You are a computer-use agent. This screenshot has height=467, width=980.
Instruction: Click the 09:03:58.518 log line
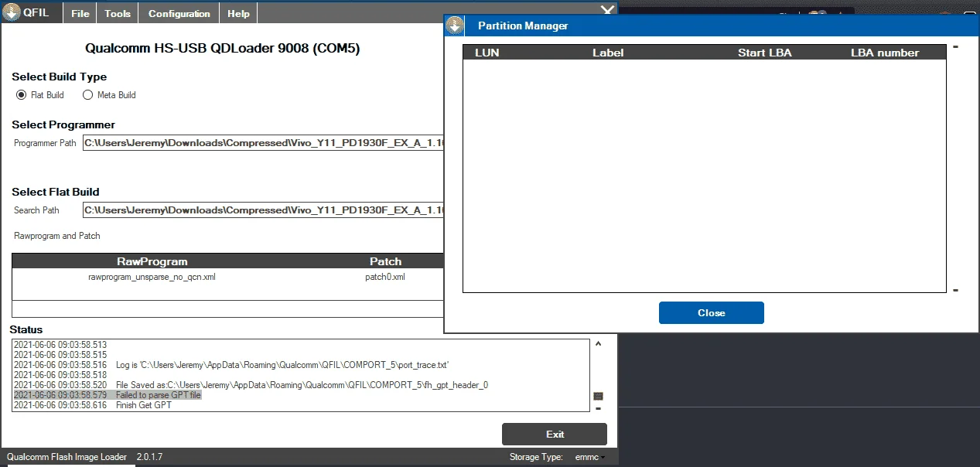point(60,375)
